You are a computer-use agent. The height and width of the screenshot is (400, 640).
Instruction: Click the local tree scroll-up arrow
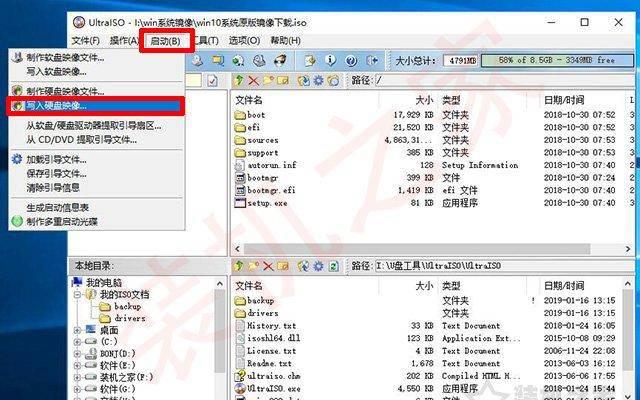[220, 283]
